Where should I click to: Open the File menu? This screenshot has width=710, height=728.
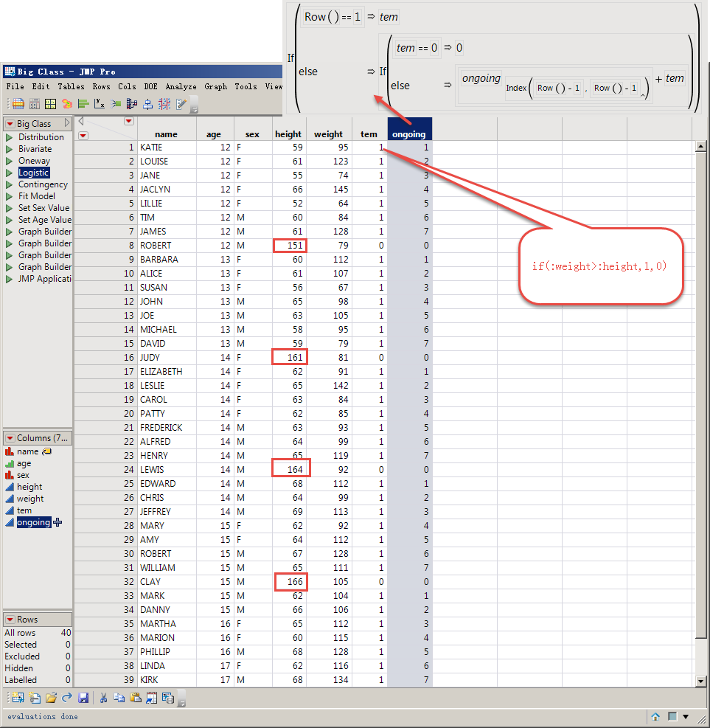point(15,86)
